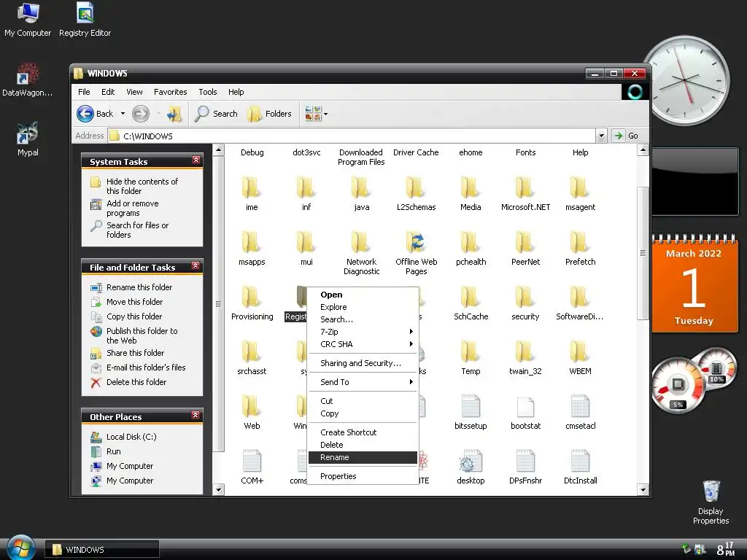
Task: Select the security folder
Action: (525, 303)
